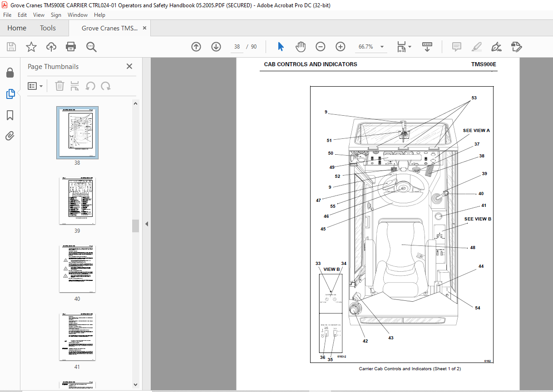The height and width of the screenshot is (392, 553).
Task: Turn on the read mode keyboard icon
Action: pyautogui.click(x=427, y=47)
